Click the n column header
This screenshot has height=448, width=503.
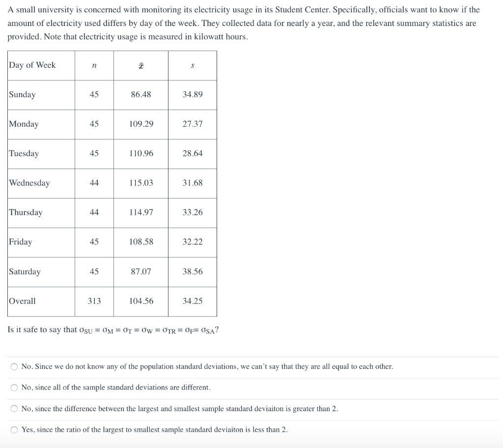tap(94, 66)
